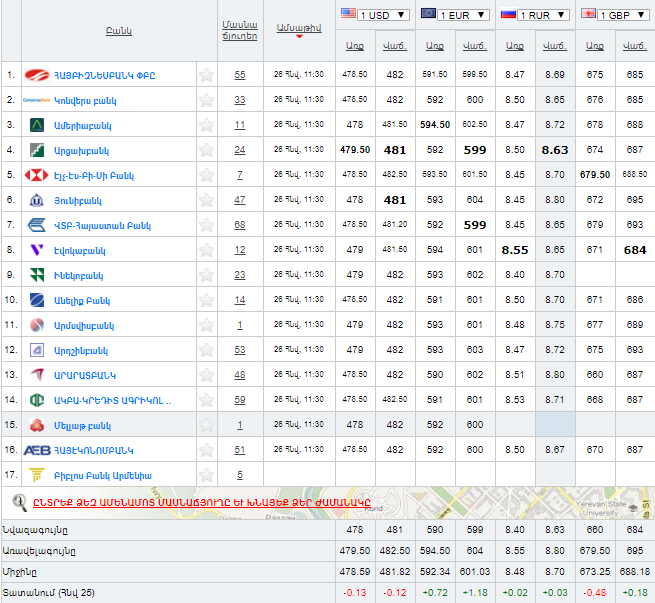655x603 pixels.
Task: Click Էվոկաբանկ bold RUR buy rate 8.55
Action: pos(515,250)
